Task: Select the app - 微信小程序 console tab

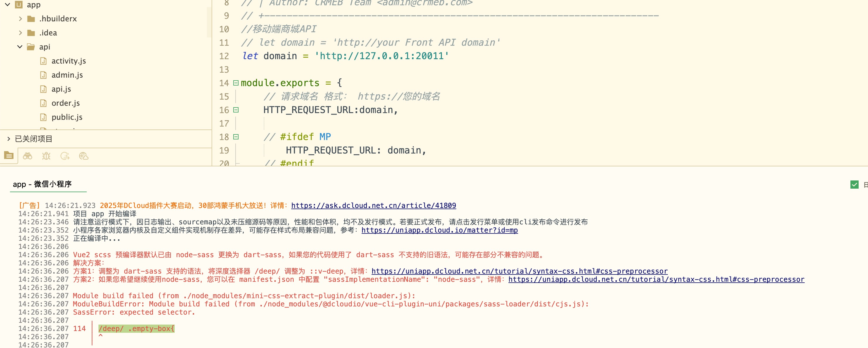Action: pos(42,184)
